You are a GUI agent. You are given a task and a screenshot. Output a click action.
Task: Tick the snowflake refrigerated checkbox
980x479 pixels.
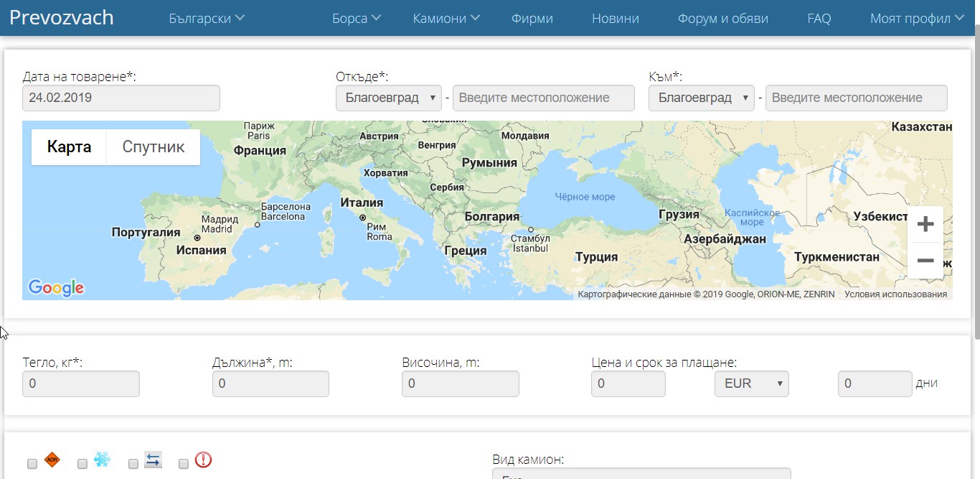click(83, 464)
